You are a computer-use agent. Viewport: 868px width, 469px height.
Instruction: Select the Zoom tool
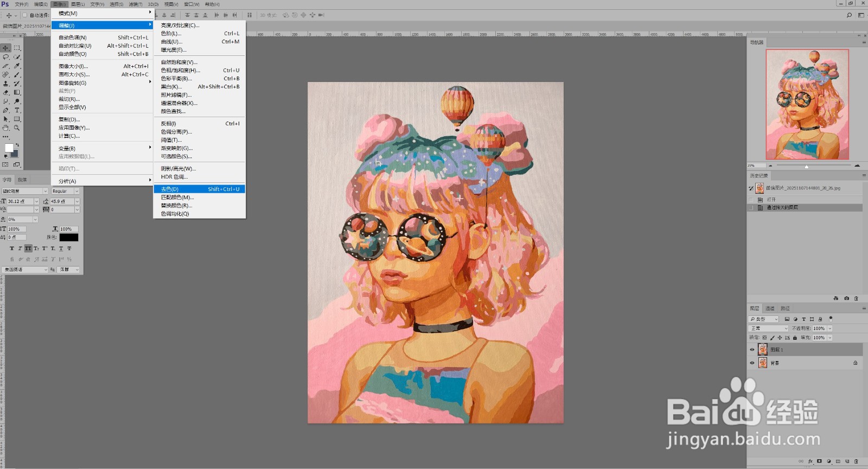[x=17, y=128]
